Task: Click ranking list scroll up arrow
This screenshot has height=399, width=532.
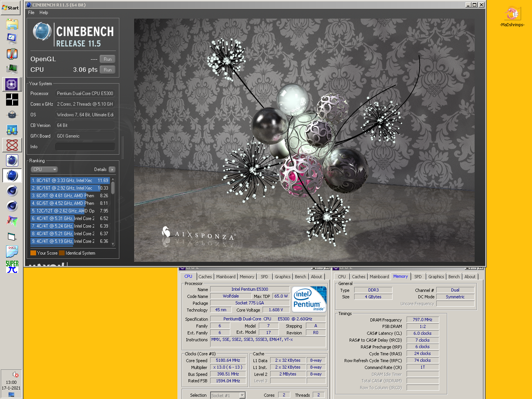Action: pos(113,179)
